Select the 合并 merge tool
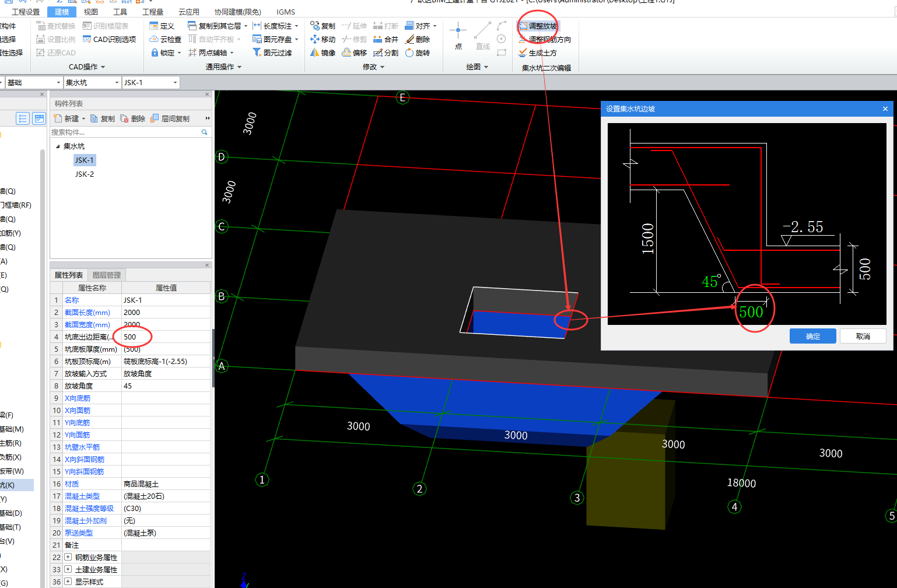The width and height of the screenshot is (897, 588). pos(386,39)
